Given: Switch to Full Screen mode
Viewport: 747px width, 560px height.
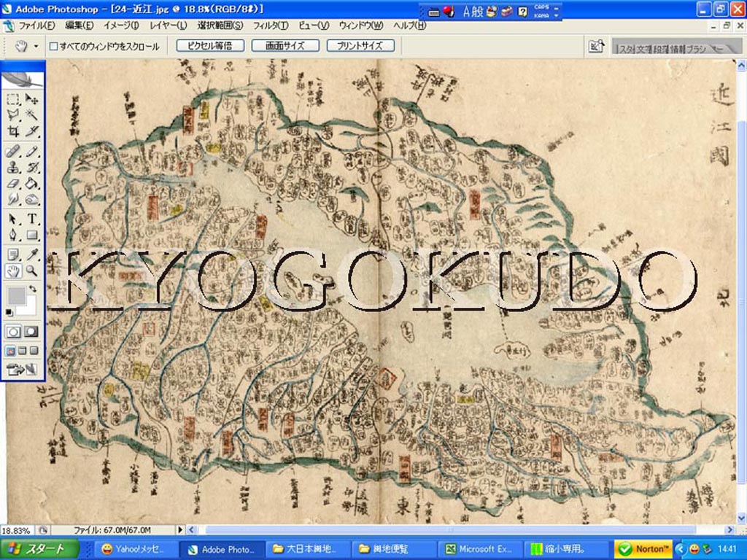Looking at the screenshot, I should coord(34,351).
